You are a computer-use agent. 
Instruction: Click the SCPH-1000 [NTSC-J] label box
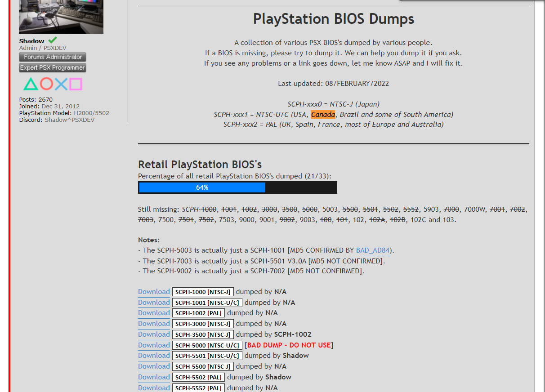pyautogui.click(x=203, y=292)
